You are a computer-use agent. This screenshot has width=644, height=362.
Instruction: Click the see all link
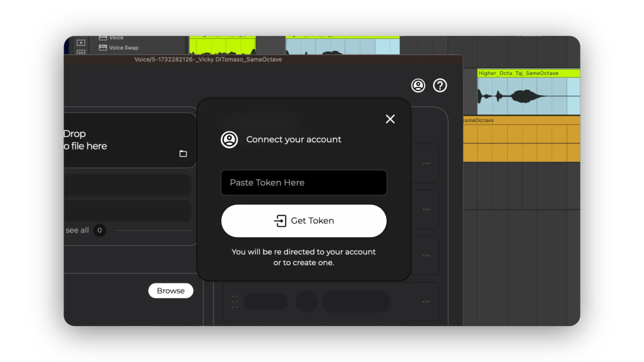click(77, 230)
